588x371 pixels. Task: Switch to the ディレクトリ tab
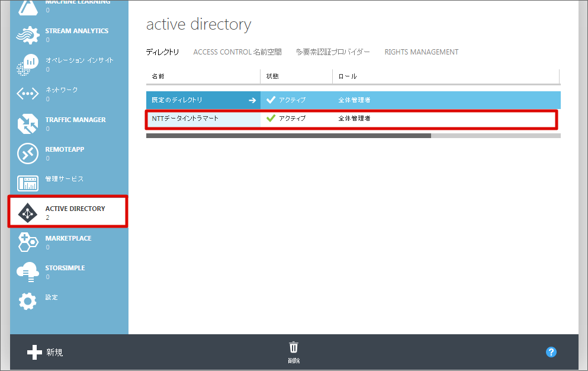pyautogui.click(x=162, y=52)
